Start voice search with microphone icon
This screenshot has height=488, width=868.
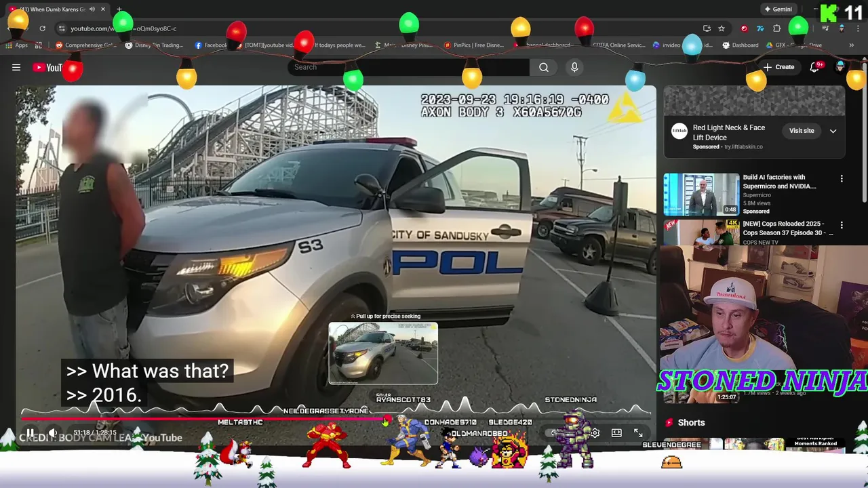coord(574,67)
